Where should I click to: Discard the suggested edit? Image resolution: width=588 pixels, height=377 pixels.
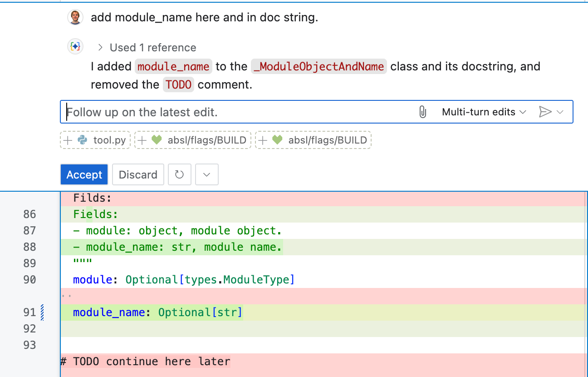[x=138, y=175]
